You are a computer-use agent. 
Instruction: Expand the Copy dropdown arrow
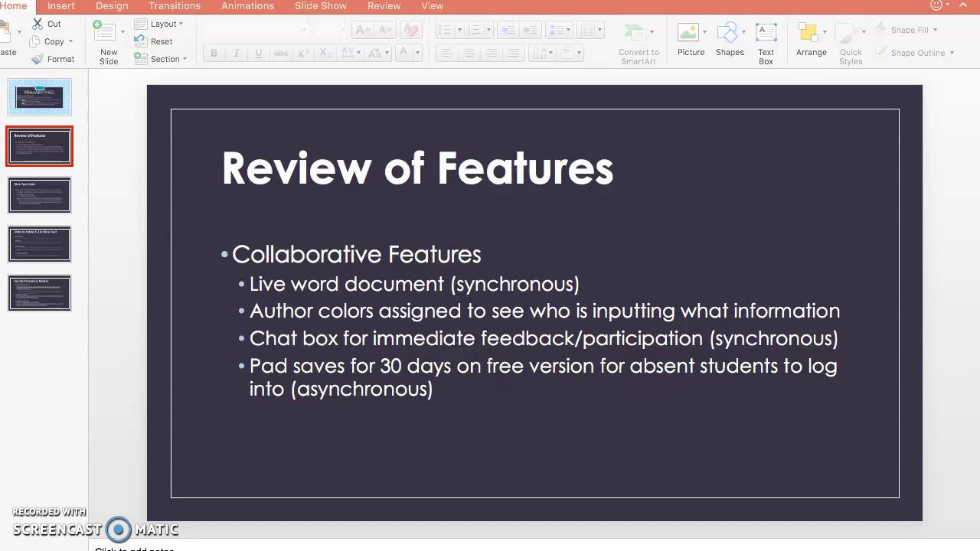[70, 41]
